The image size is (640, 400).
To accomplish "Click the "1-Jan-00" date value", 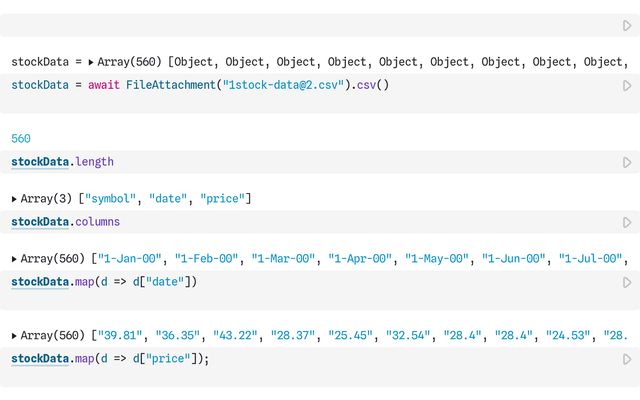I will pyautogui.click(x=131, y=259).
